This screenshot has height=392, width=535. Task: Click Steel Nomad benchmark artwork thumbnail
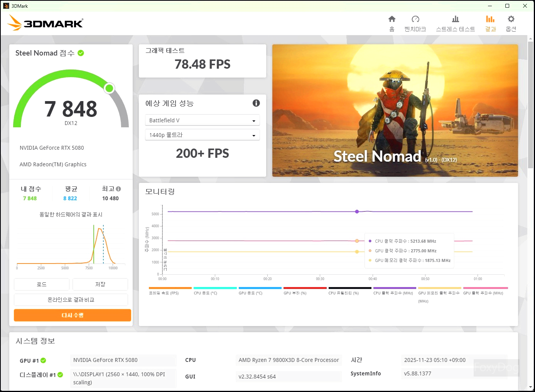pos(395,110)
